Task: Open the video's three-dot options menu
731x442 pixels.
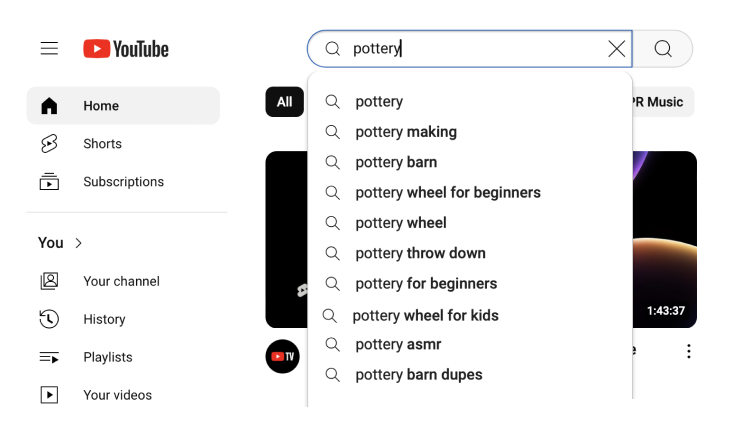Action: [x=688, y=351]
